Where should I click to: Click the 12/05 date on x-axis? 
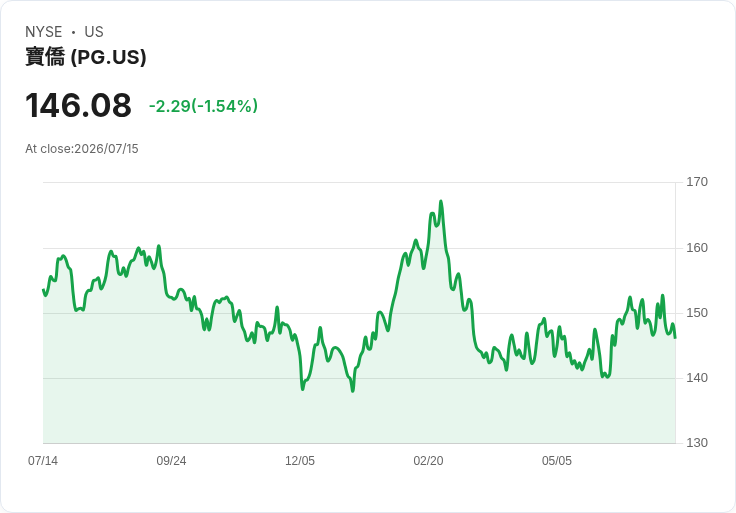tap(300, 460)
